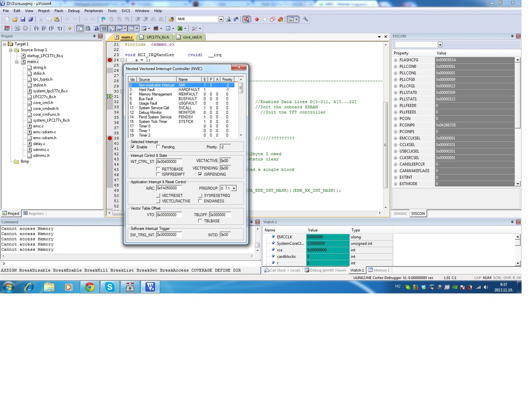Click the Step Into debug icon

click(x=36, y=28)
